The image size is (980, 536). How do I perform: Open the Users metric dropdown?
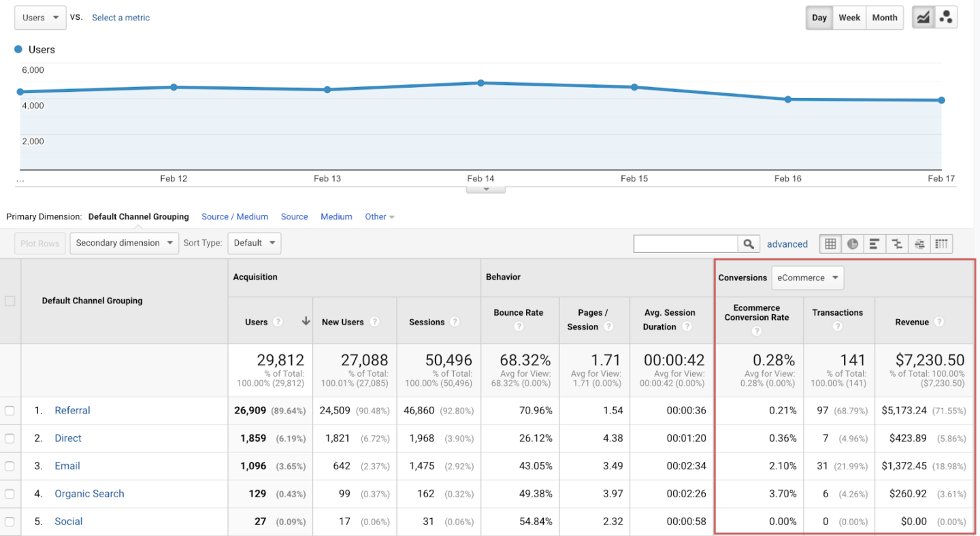pos(39,17)
